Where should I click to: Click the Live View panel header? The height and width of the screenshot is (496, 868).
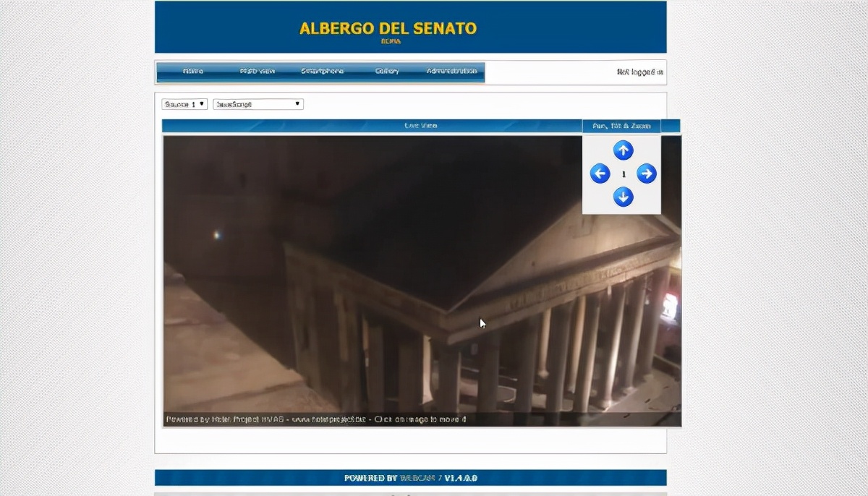(420, 126)
